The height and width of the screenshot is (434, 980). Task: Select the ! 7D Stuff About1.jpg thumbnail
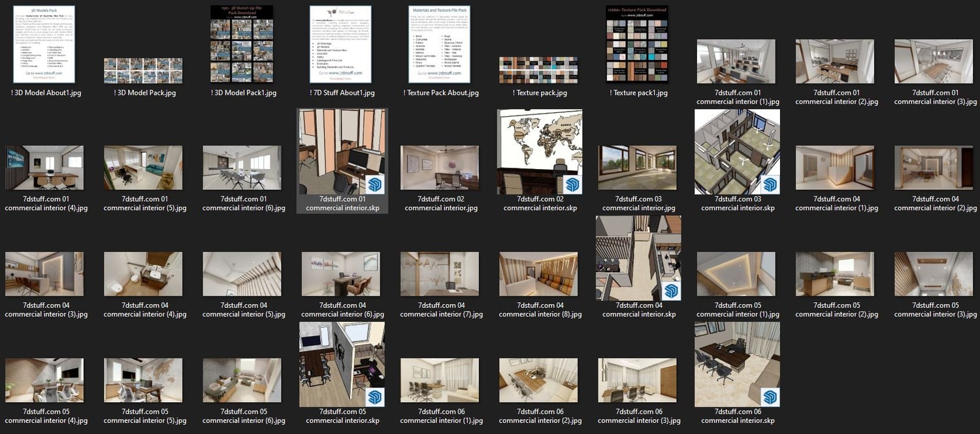coord(340,44)
